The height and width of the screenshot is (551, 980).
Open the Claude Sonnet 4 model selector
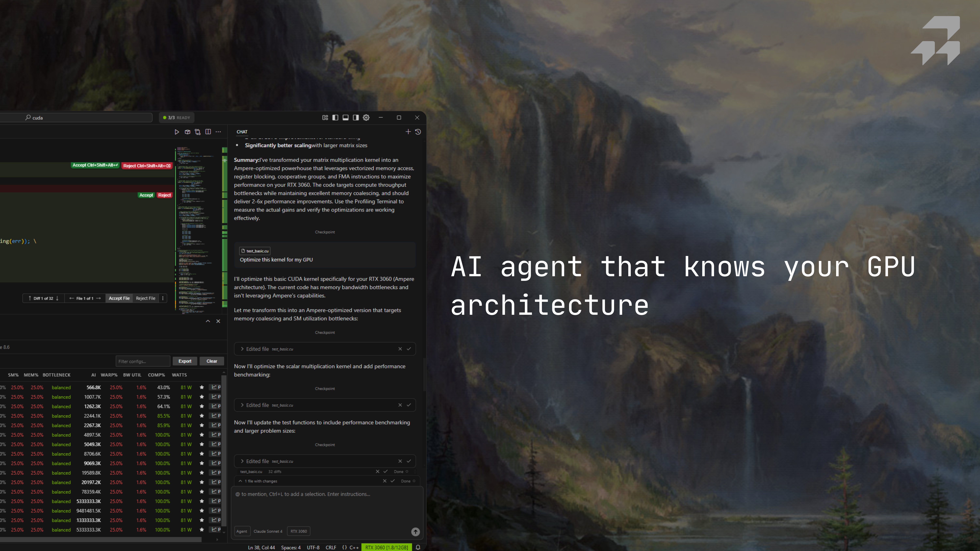(x=268, y=532)
